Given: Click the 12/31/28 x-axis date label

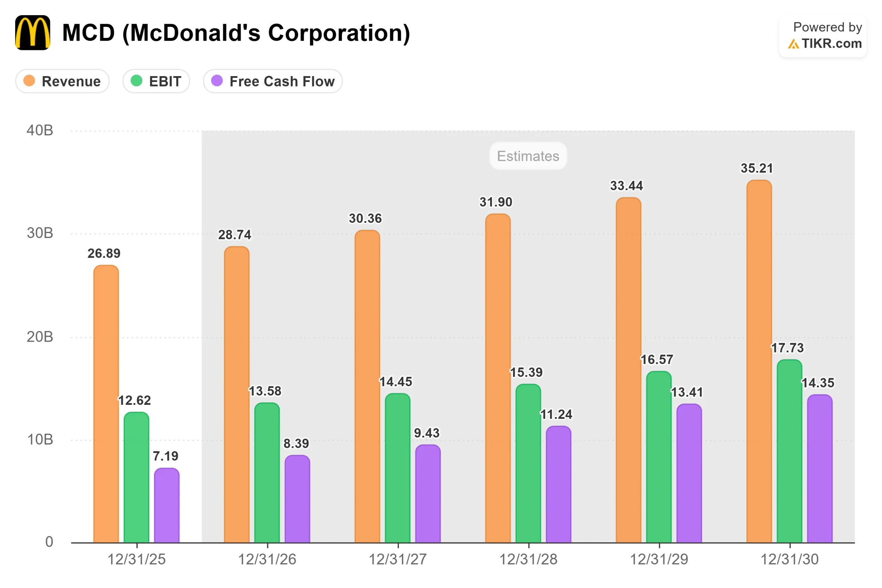Looking at the screenshot, I should (529, 559).
